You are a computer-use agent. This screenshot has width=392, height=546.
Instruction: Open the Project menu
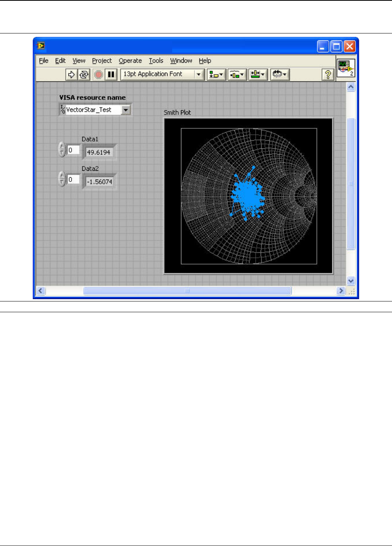[x=102, y=61]
